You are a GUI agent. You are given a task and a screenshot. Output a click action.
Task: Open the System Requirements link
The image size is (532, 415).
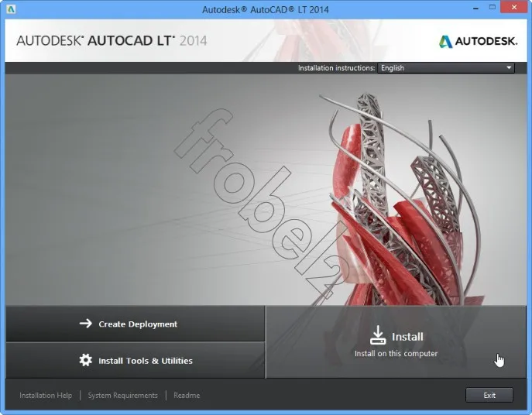[123, 396]
